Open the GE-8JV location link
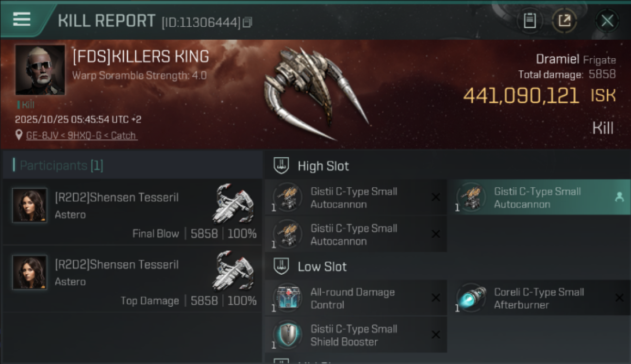This screenshot has width=631, height=364. coord(81,135)
